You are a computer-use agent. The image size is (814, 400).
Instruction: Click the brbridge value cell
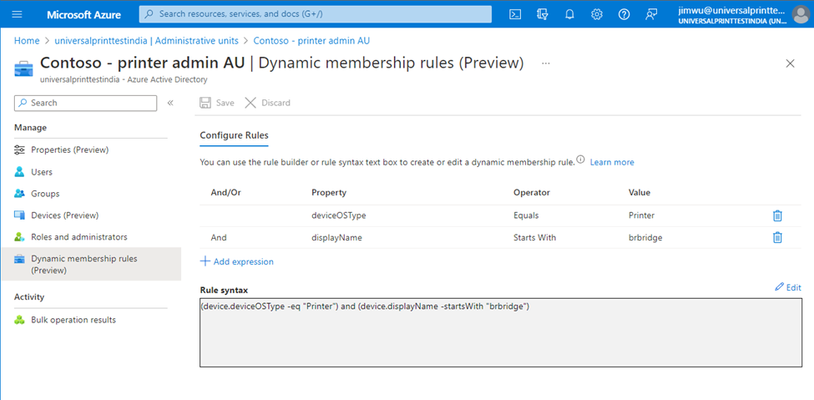645,238
